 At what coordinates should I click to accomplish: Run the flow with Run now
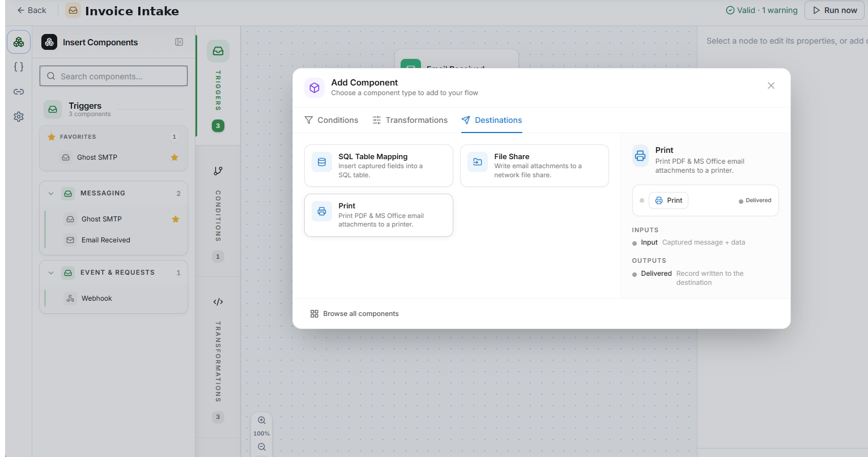835,10
